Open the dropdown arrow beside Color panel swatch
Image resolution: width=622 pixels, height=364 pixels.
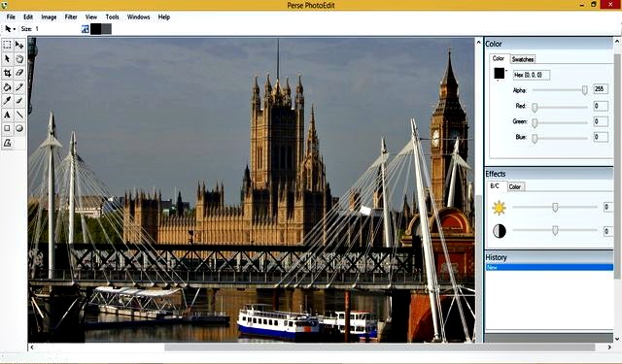506,71
